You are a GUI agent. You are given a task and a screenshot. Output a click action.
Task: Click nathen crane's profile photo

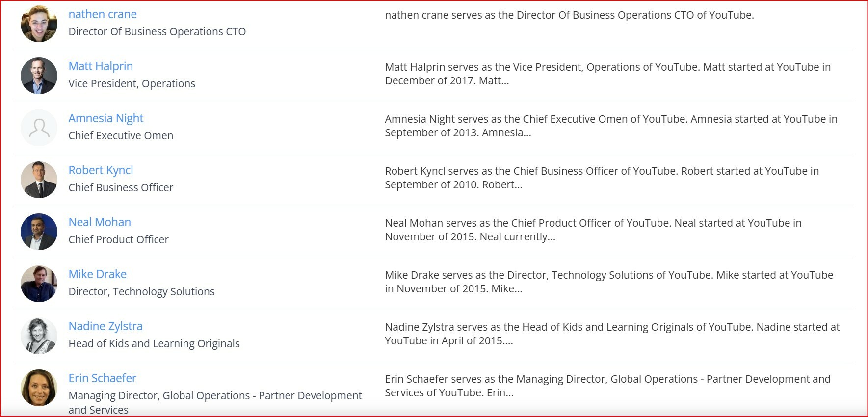tap(39, 24)
